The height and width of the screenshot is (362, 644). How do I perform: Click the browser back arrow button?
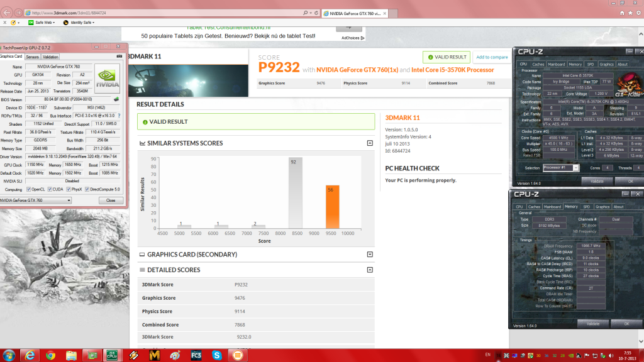[x=7, y=13]
